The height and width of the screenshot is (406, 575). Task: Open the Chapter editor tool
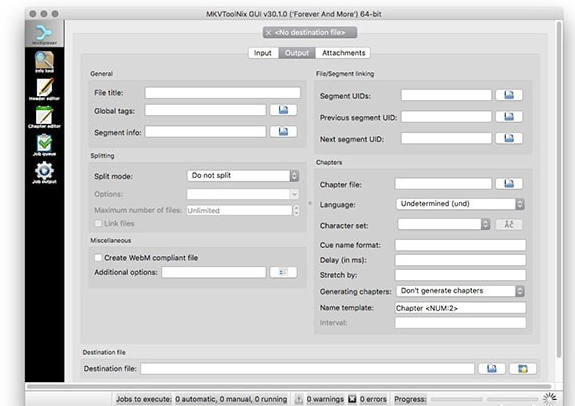[44, 117]
